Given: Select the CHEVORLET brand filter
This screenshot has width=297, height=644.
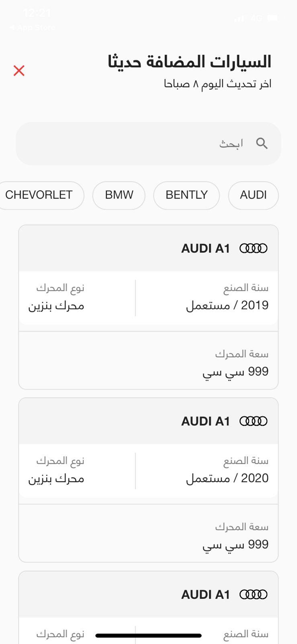Looking at the screenshot, I should coord(39,195).
